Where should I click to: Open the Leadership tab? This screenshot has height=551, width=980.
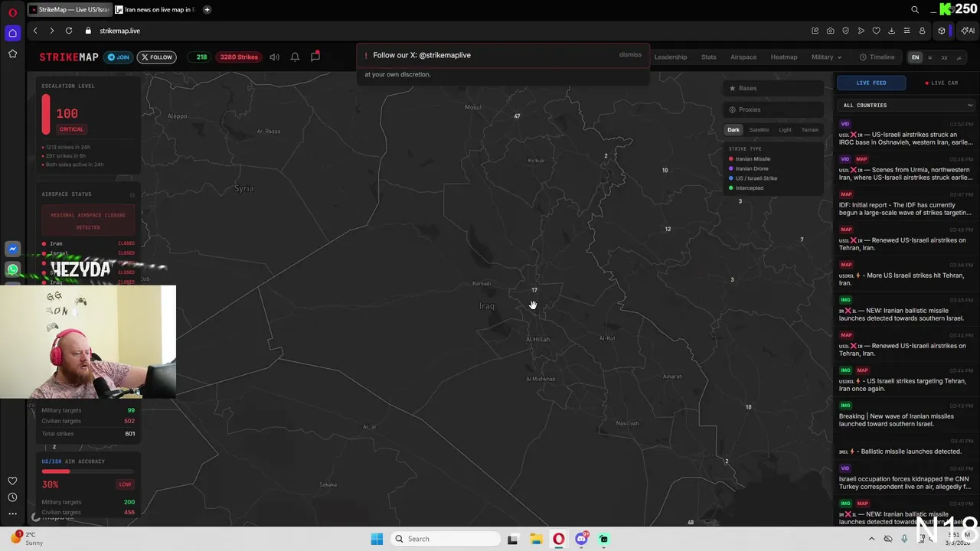tap(671, 57)
